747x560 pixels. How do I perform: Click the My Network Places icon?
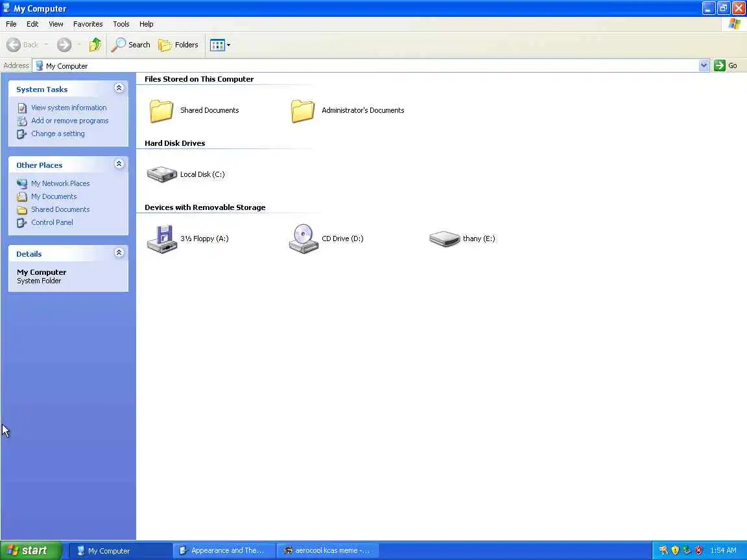(22, 183)
